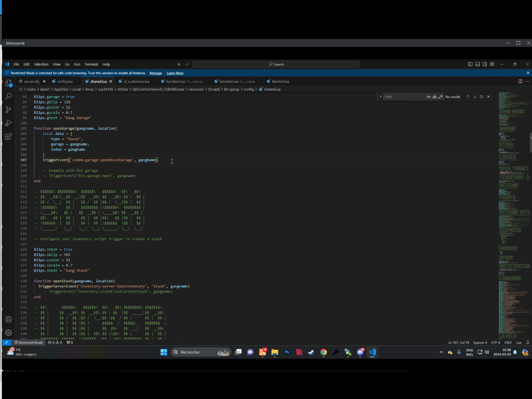Expand the config breadcrumb folder

[249, 89]
